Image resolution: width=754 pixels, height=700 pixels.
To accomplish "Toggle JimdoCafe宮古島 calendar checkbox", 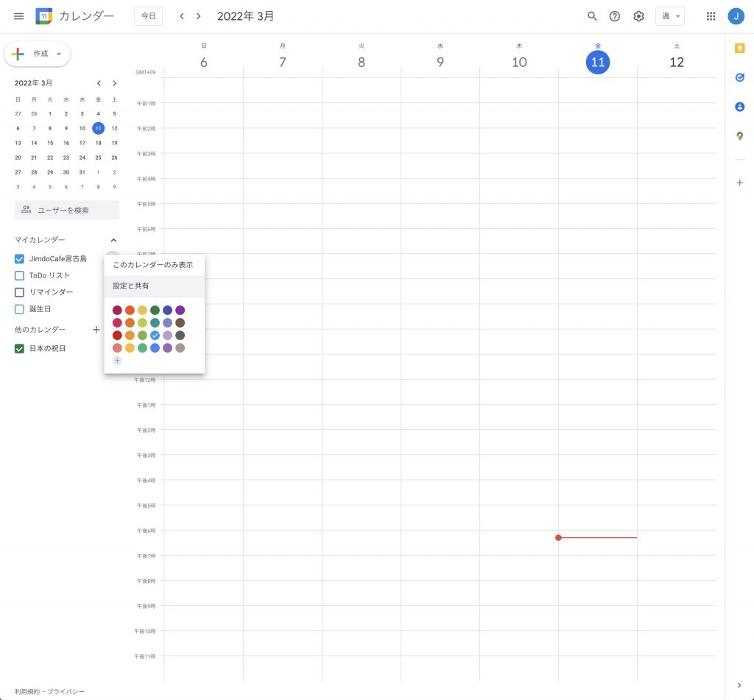I will click(x=19, y=258).
